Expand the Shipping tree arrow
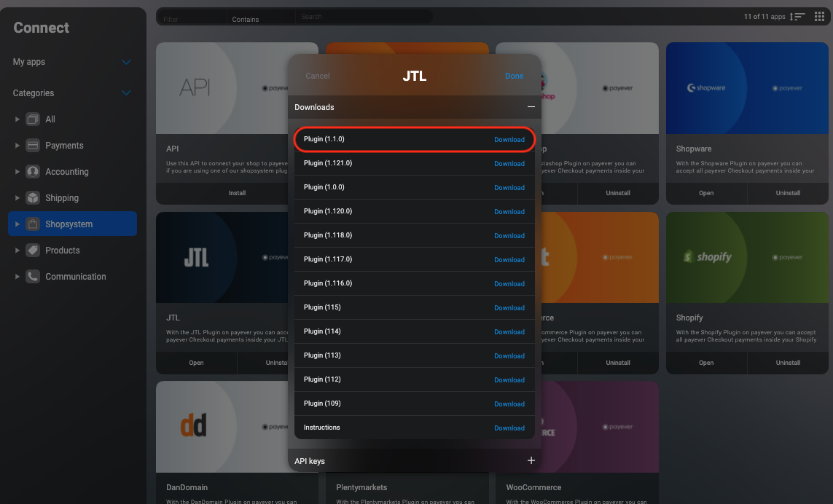The image size is (833, 504). pos(17,198)
